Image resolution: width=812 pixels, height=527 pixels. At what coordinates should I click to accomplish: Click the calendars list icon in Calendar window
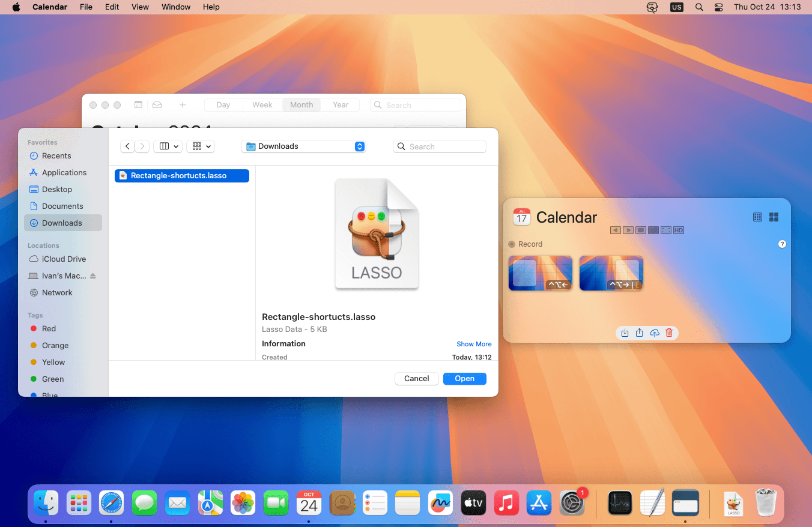coord(138,104)
